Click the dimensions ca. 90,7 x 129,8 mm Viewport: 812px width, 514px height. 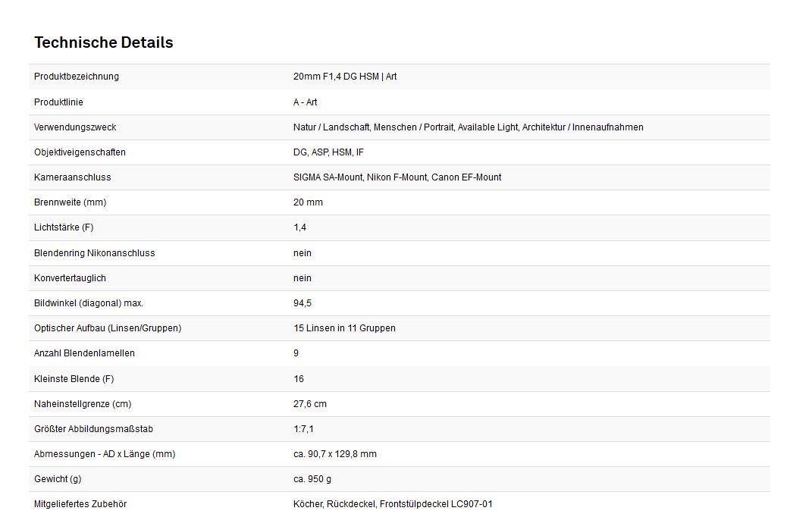pyautogui.click(x=334, y=454)
